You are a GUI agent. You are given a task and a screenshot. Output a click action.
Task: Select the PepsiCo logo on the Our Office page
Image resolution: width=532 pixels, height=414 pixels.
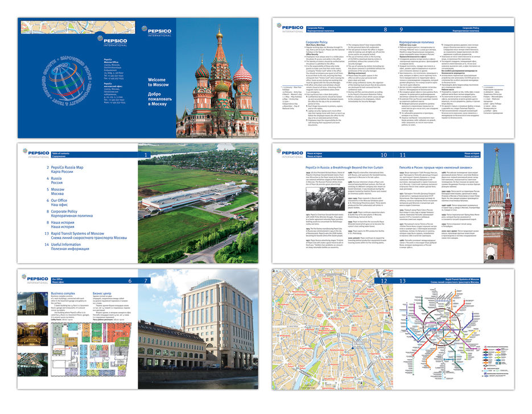tap(35, 279)
